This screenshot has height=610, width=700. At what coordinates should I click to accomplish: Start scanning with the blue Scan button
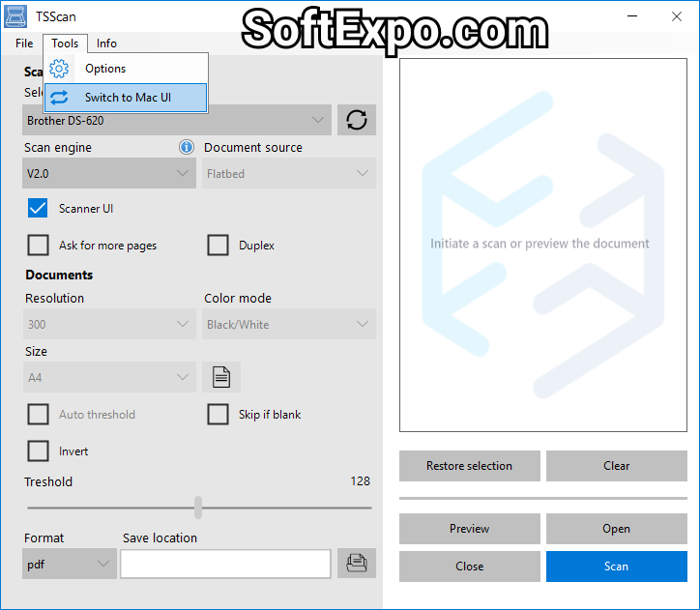(x=617, y=566)
